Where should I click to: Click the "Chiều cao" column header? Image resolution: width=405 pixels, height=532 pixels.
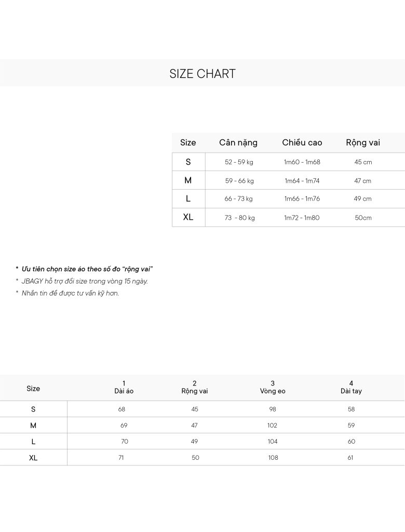[302, 143]
